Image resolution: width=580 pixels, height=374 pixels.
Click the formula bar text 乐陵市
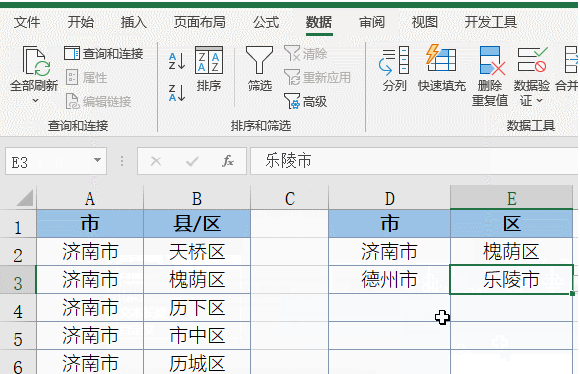click(x=289, y=161)
